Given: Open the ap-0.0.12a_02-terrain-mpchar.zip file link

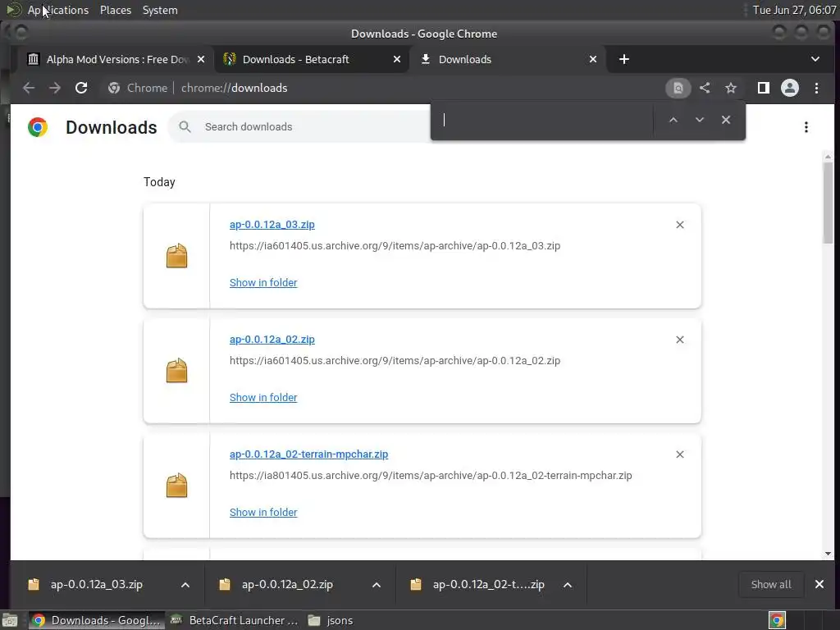Looking at the screenshot, I should click(308, 454).
